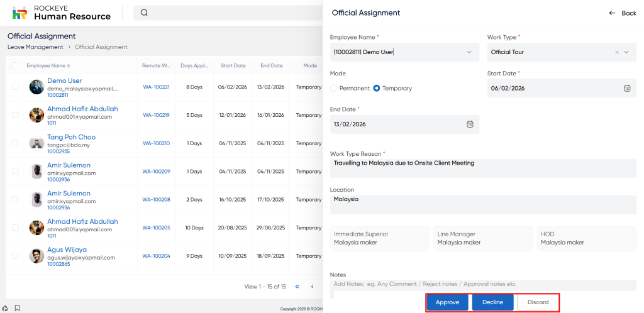
Task: Check the row checkbox for Tang Poh Choo
Action: 14,143
